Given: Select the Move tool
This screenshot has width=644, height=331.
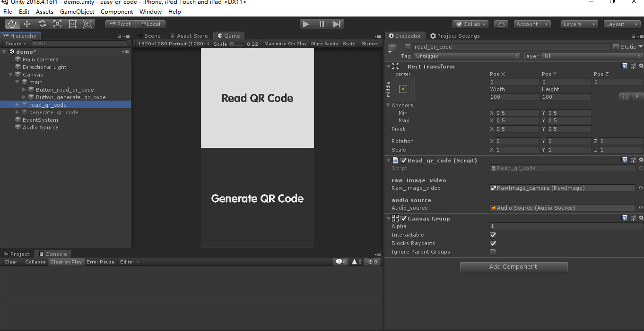Looking at the screenshot, I should [26, 24].
